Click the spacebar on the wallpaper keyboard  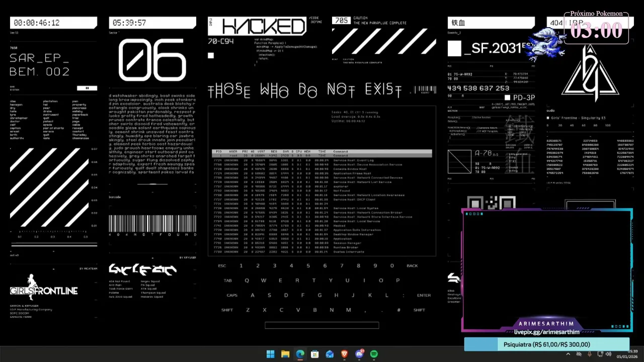click(322, 325)
